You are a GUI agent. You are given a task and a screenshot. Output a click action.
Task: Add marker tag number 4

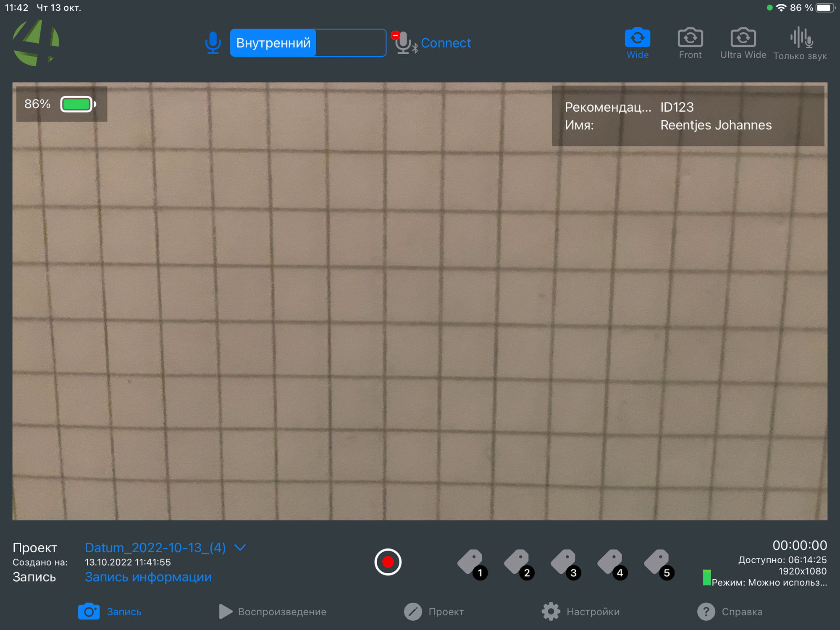[612, 564]
